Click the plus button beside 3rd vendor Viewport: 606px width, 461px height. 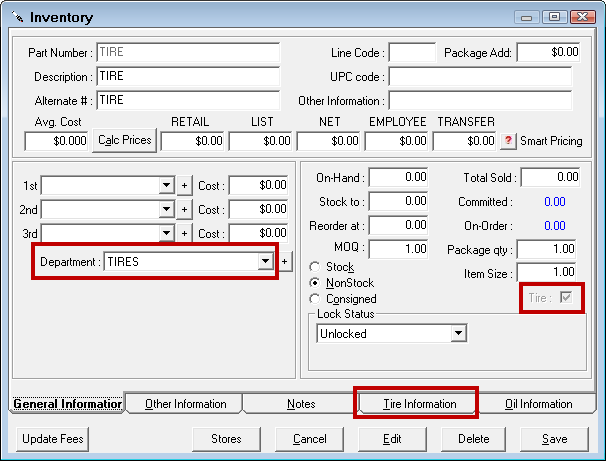184,233
